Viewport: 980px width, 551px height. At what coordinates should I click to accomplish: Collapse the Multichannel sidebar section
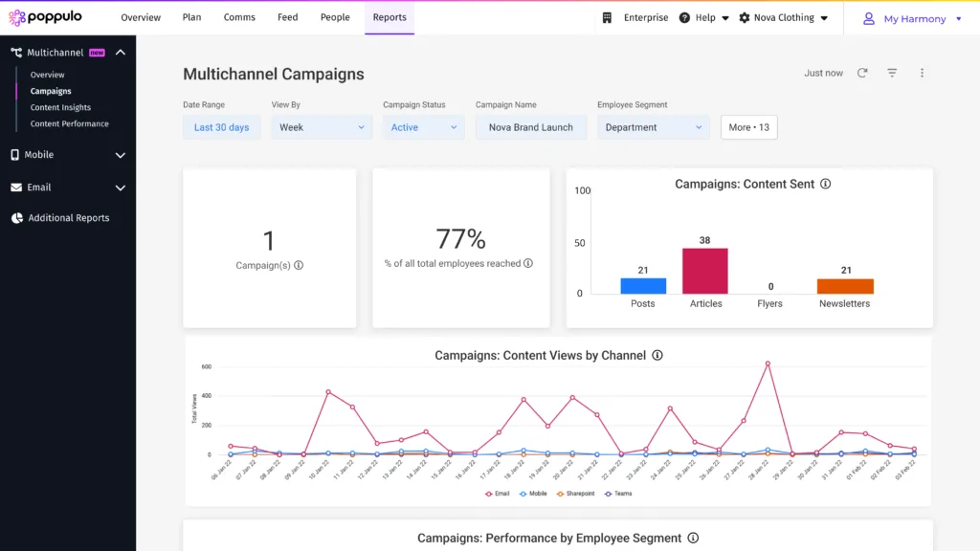(120, 52)
